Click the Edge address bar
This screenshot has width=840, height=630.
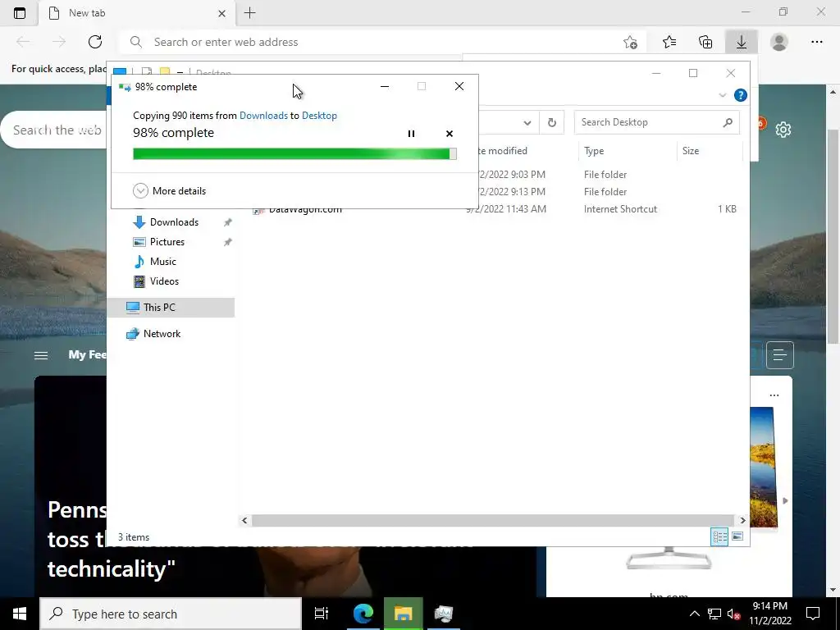(x=375, y=42)
